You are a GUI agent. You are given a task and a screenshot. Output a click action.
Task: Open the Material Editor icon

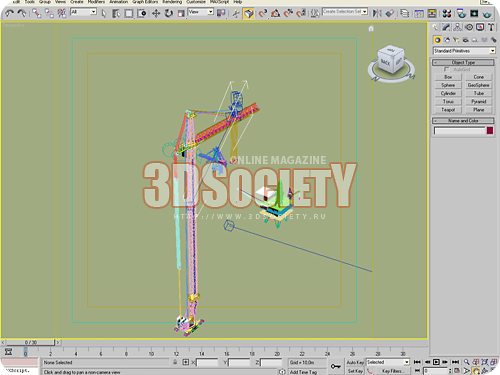pyautogui.click(x=447, y=13)
